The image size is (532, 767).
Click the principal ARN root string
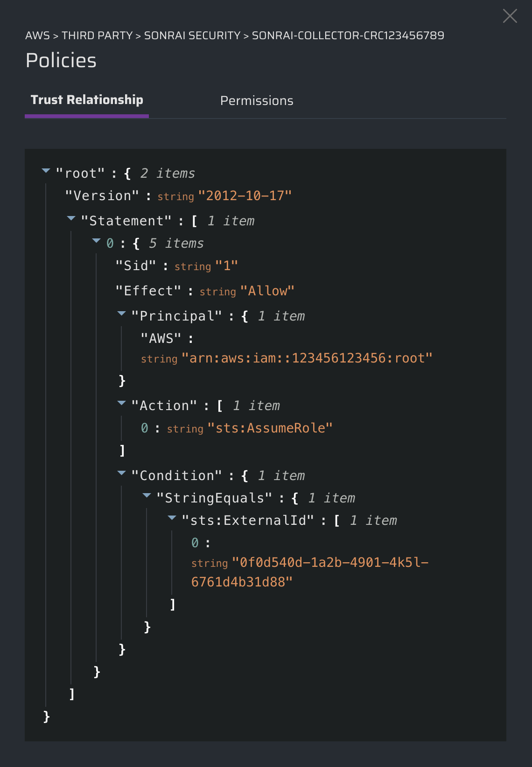pyautogui.click(x=307, y=358)
